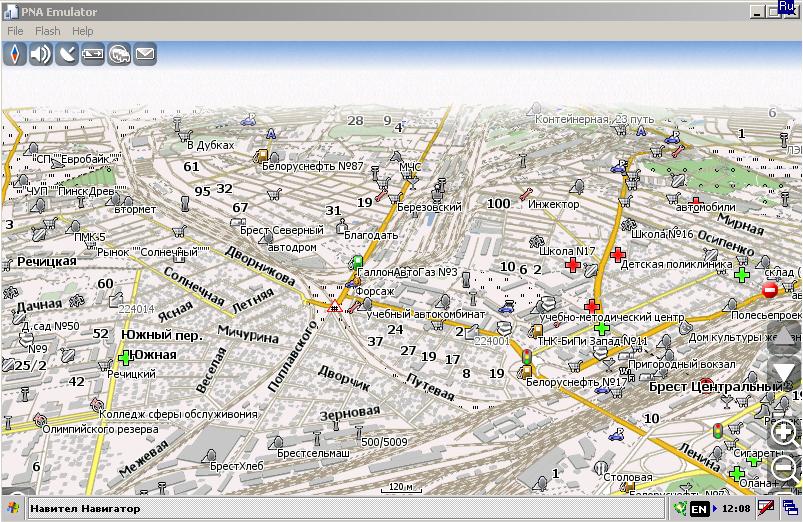
Task: Open the messages envelope icon
Action: pyautogui.click(x=145, y=54)
